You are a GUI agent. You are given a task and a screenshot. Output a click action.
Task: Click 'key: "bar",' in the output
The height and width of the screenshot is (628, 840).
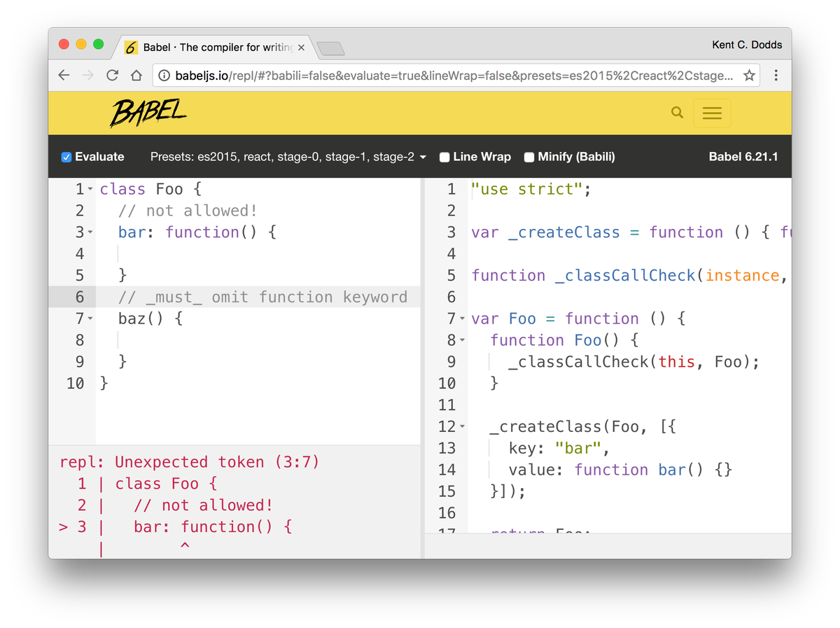[559, 448]
